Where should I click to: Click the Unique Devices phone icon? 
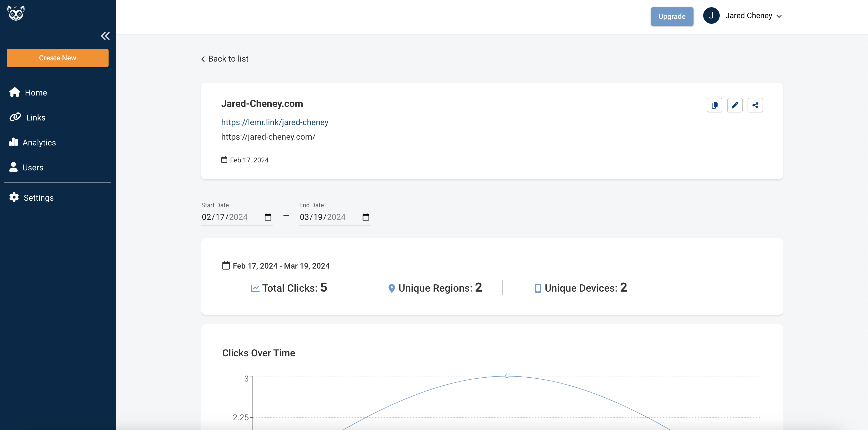point(538,288)
